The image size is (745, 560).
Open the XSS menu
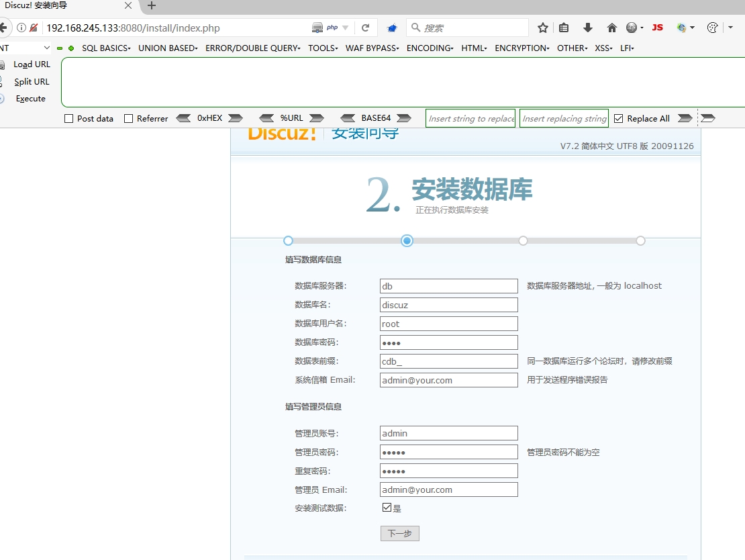click(603, 48)
